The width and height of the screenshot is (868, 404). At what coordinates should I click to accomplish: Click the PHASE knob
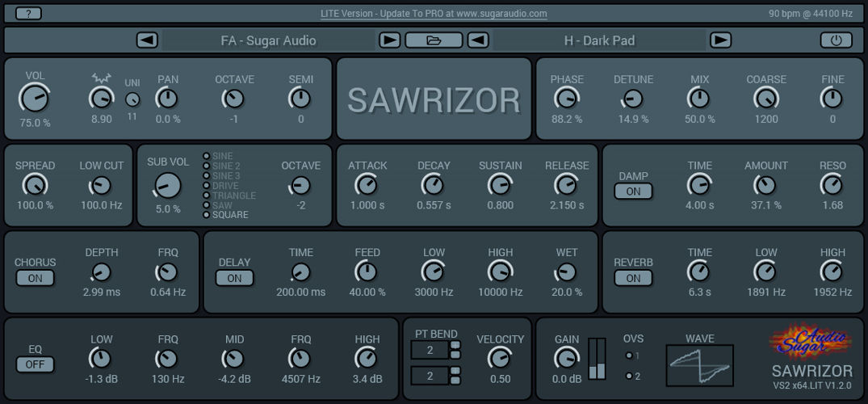(x=567, y=99)
